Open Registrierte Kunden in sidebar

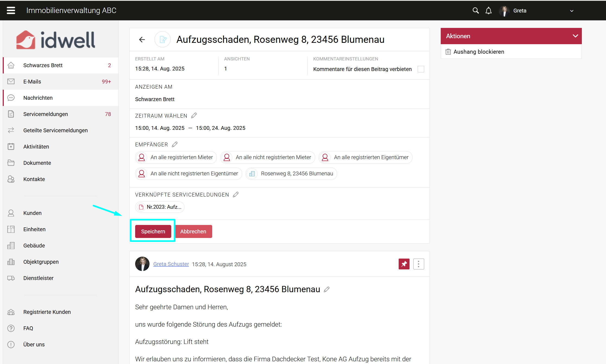point(61,312)
